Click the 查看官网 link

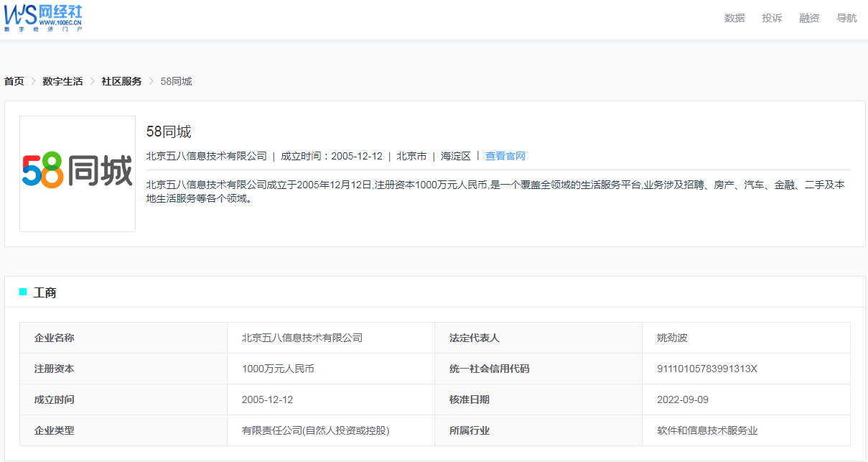(505, 156)
